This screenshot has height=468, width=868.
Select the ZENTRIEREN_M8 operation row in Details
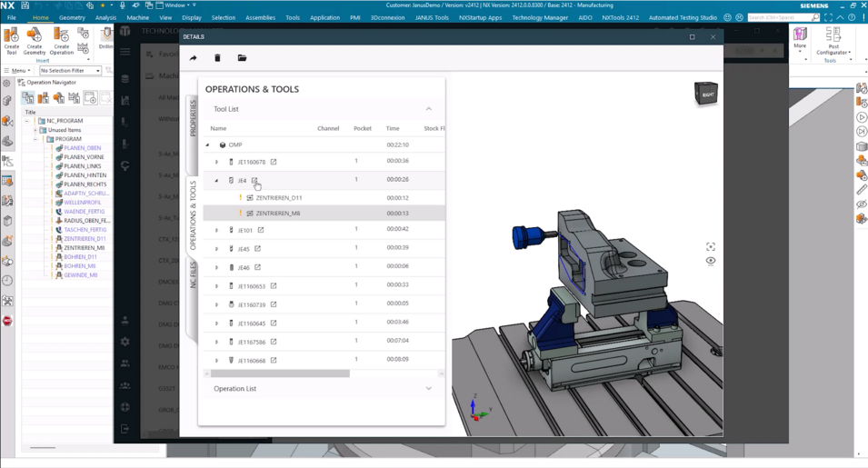[324, 213]
